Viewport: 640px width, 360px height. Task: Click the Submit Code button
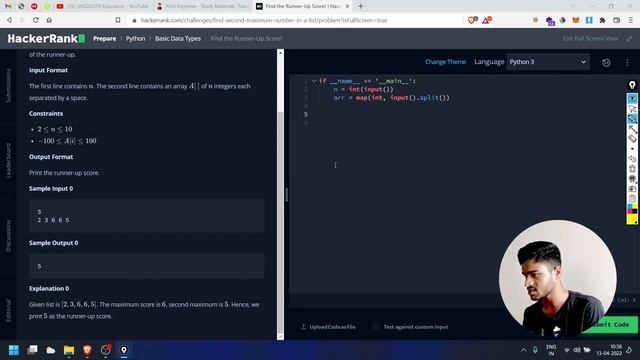[611, 324]
